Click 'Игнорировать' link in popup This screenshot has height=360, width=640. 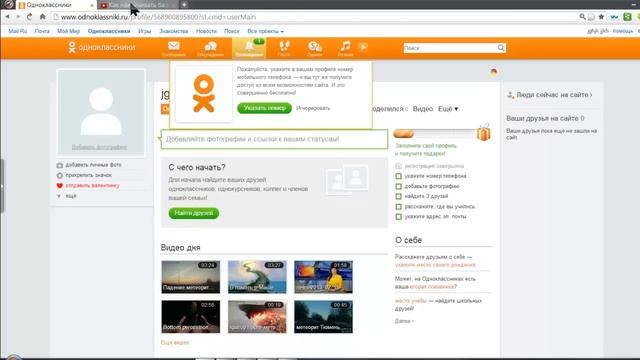[313, 108]
